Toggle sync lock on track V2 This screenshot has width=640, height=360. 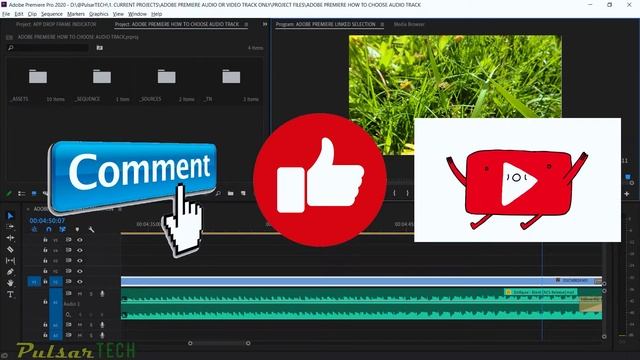point(69,271)
